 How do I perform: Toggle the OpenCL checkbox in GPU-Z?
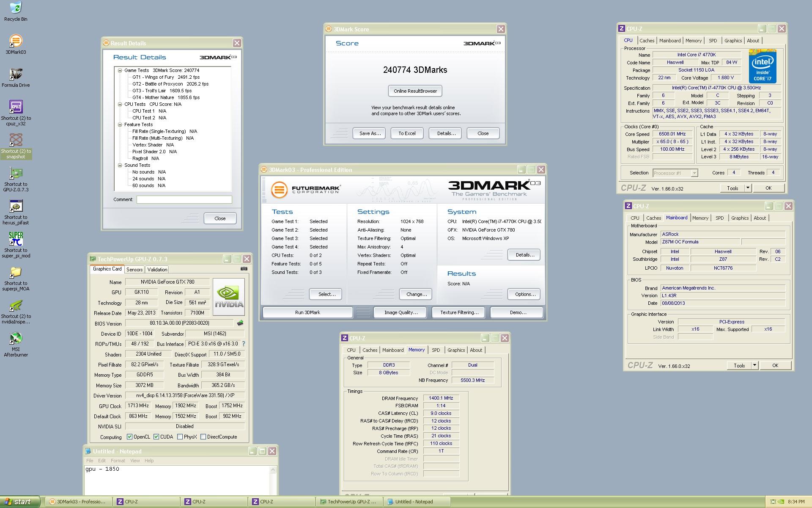click(x=130, y=437)
